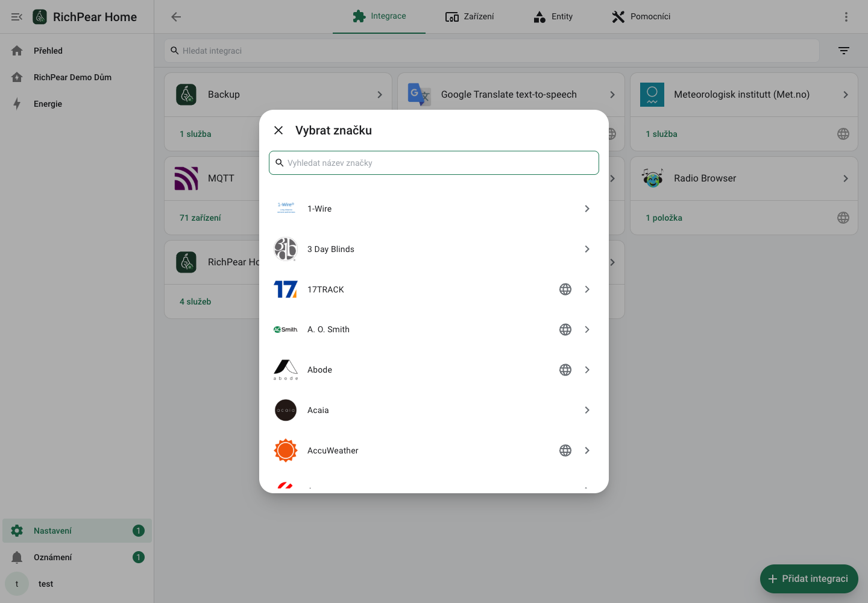Image resolution: width=868 pixels, height=603 pixels.
Task: Click the MQTT logo icon
Action: point(186,178)
